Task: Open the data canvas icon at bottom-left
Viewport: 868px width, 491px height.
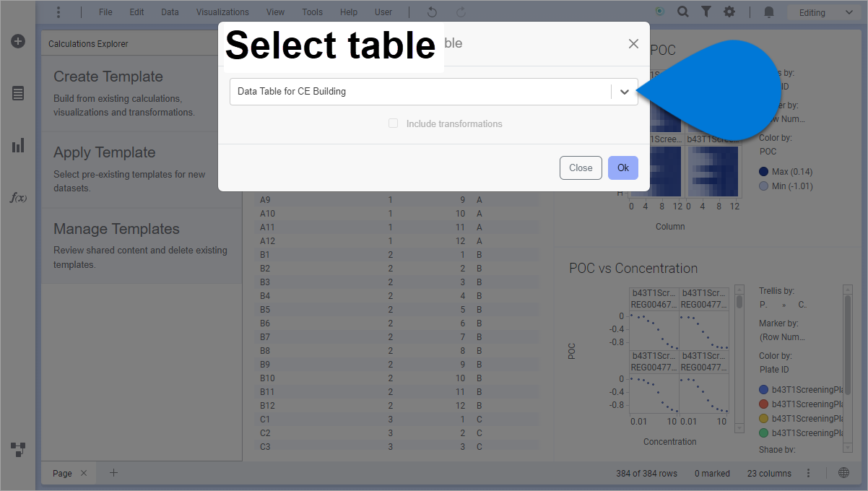Action: click(x=18, y=450)
